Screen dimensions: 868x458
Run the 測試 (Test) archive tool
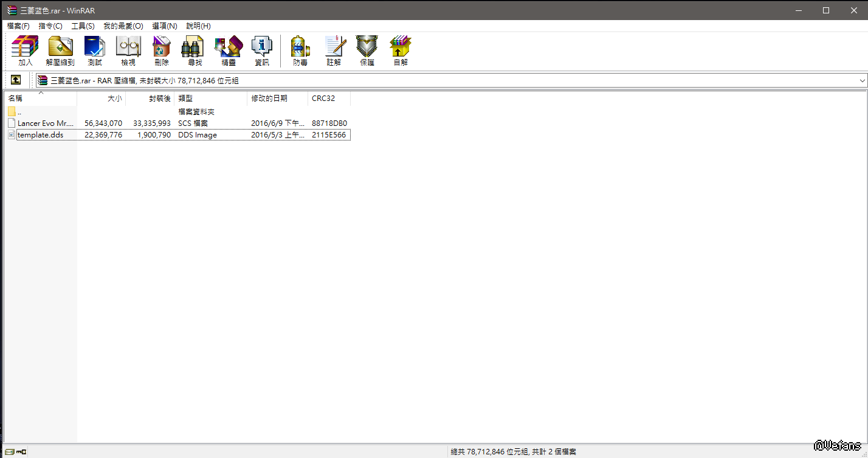click(95, 50)
